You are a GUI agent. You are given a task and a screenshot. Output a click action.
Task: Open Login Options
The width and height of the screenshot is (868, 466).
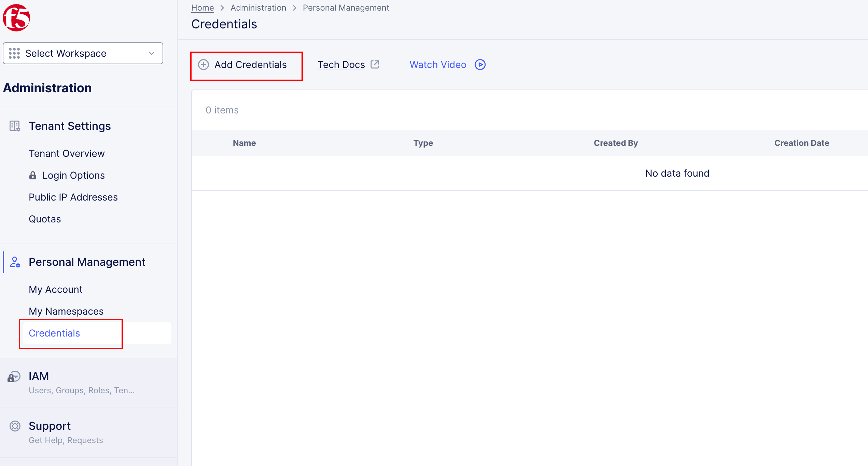point(73,175)
